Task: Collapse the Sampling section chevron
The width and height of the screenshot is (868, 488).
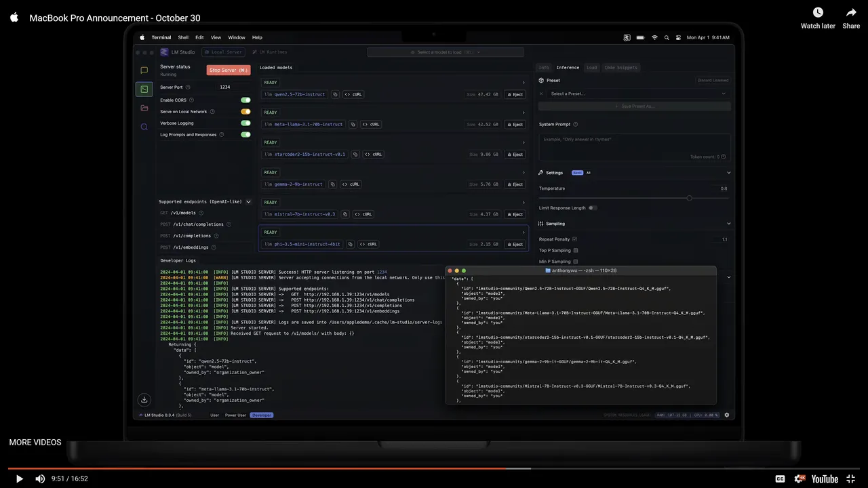Action: coord(729,224)
